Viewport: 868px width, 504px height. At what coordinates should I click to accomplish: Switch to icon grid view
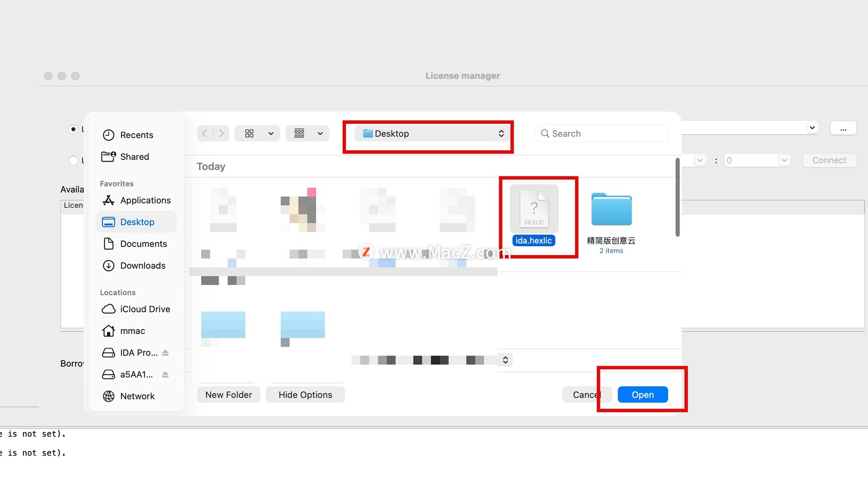point(250,133)
